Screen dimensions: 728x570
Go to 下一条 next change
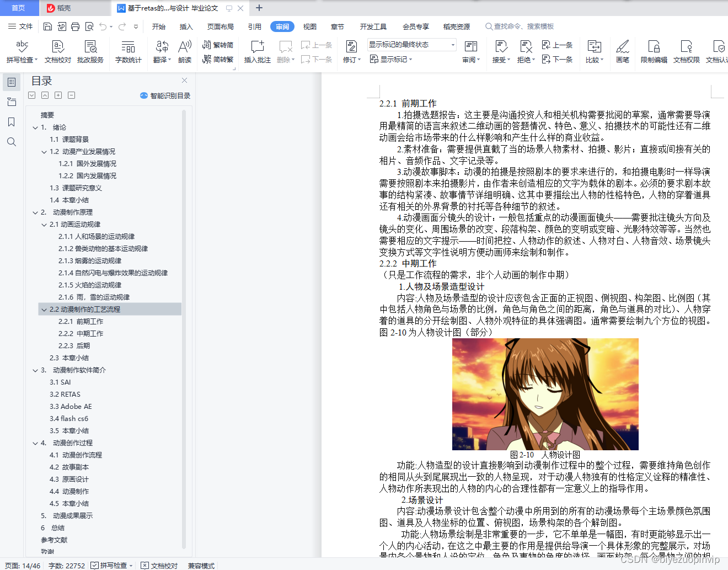[557, 59]
